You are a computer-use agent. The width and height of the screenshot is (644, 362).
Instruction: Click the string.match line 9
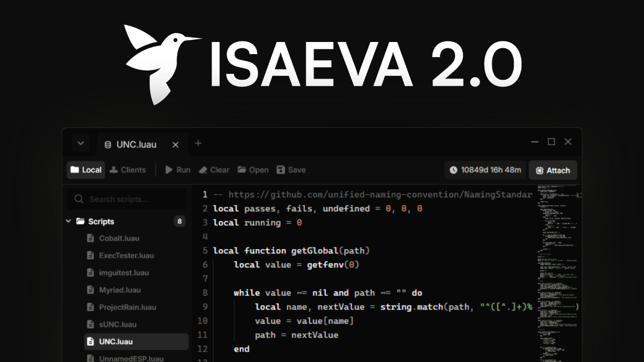[x=393, y=307]
